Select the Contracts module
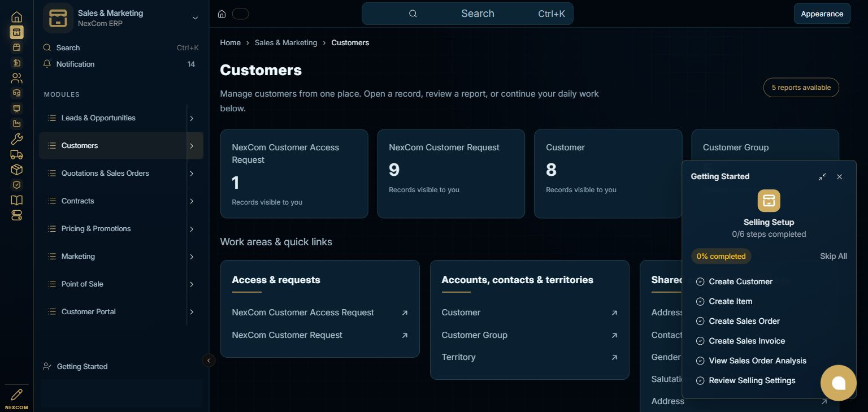 (x=113, y=201)
